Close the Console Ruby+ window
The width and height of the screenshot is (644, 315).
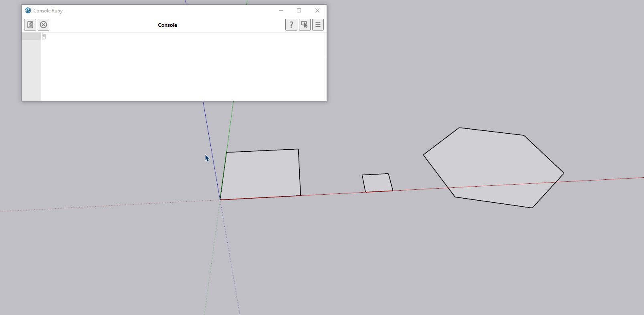[317, 10]
